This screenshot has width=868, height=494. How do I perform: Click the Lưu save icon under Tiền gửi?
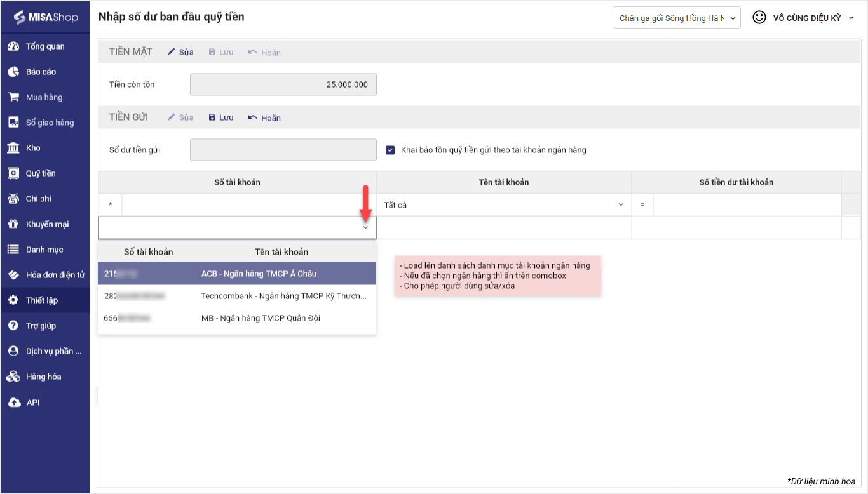tap(212, 117)
